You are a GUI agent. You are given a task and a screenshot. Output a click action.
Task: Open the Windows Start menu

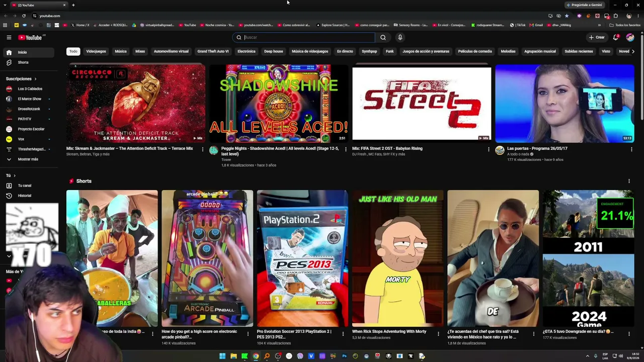coord(222,356)
